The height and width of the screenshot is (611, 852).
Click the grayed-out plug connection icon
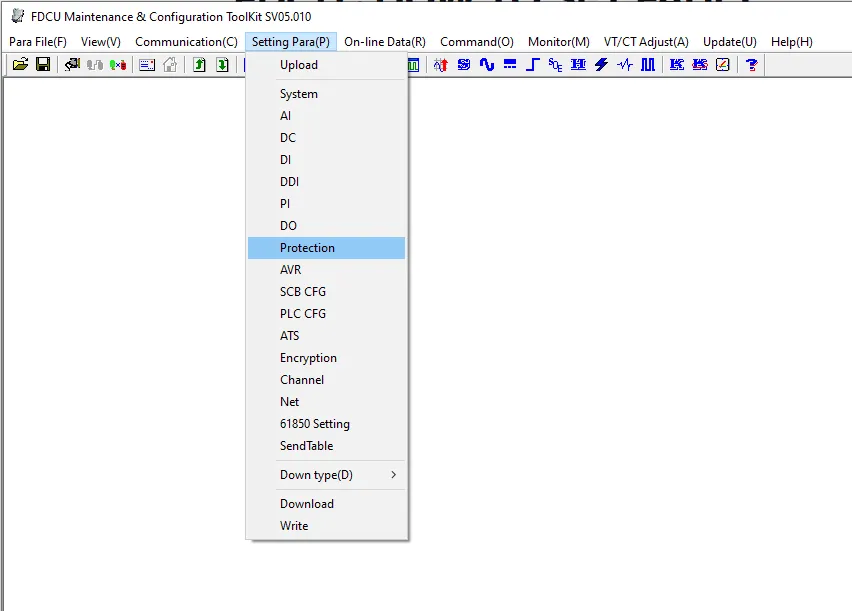click(x=95, y=65)
